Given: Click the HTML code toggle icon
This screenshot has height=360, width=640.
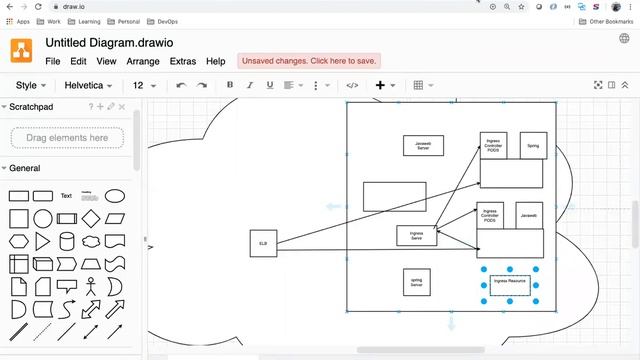Looking at the screenshot, I should click(x=352, y=85).
